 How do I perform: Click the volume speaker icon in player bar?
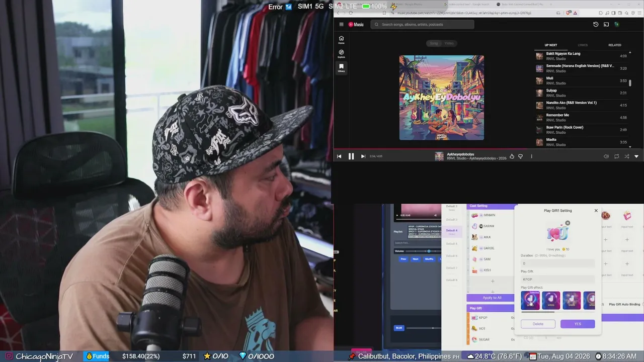[x=606, y=156]
